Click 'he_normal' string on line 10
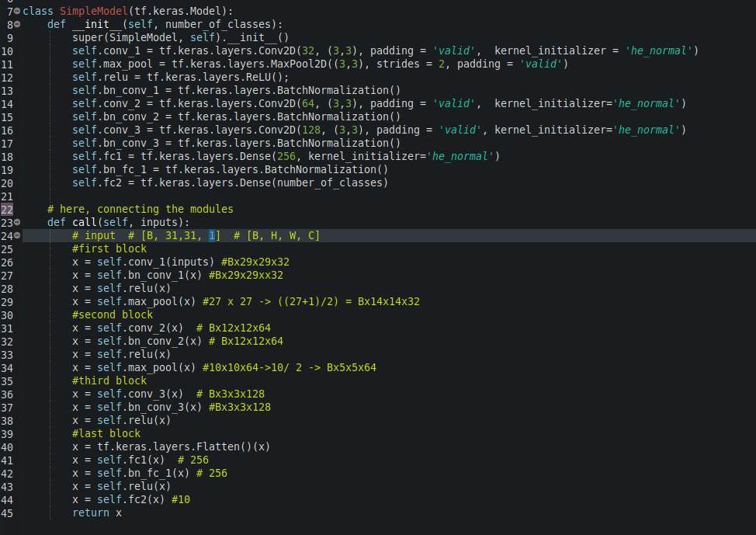Screen dimensions: 756x535 click(x=659, y=50)
